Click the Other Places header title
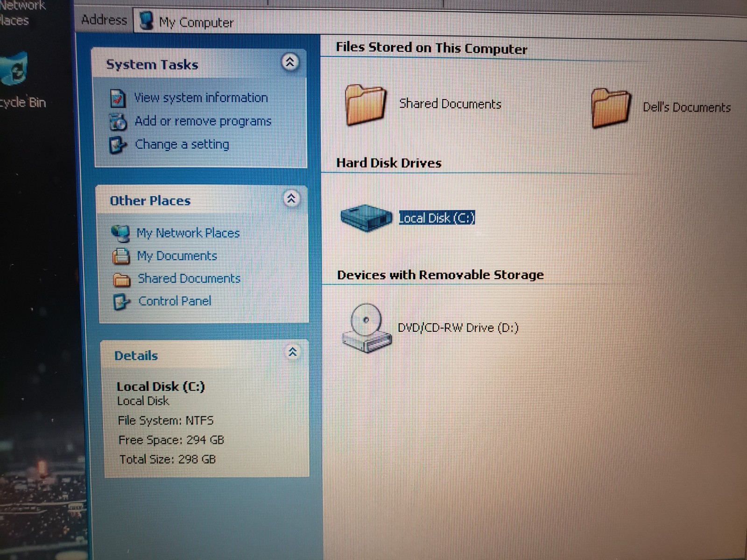 click(x=150, y=201)
